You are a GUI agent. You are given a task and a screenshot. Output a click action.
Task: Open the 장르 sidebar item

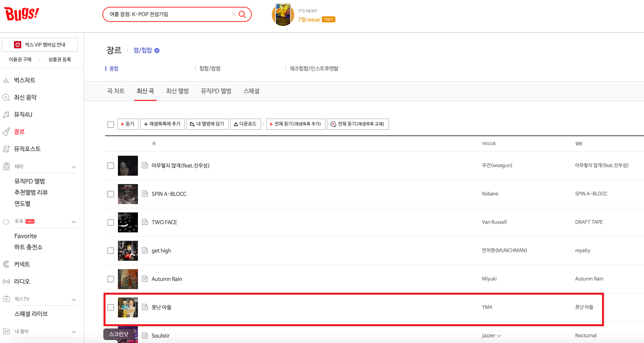point(19,132)
